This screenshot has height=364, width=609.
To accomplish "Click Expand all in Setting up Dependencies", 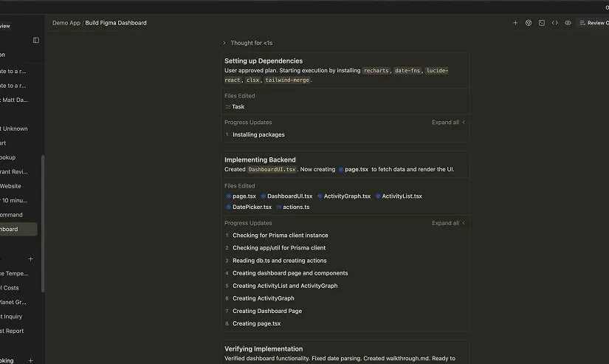I will pyautogui.click(x=448, y=123).
